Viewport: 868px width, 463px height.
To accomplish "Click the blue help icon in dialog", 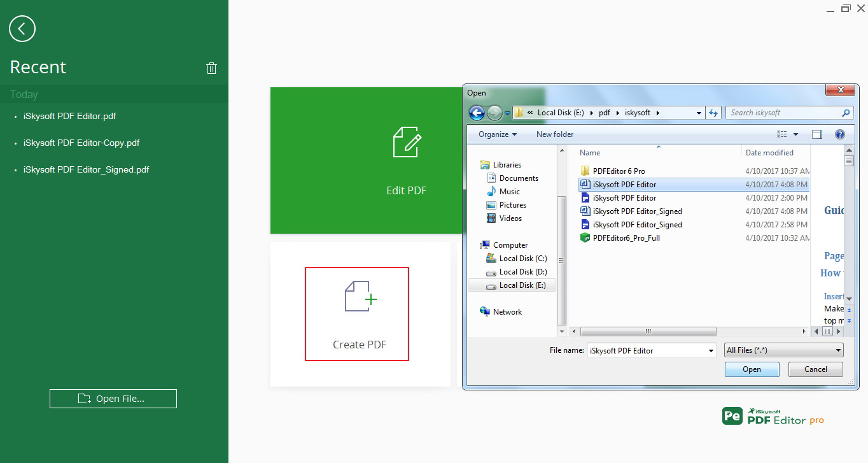I will (x=839, y=134).
